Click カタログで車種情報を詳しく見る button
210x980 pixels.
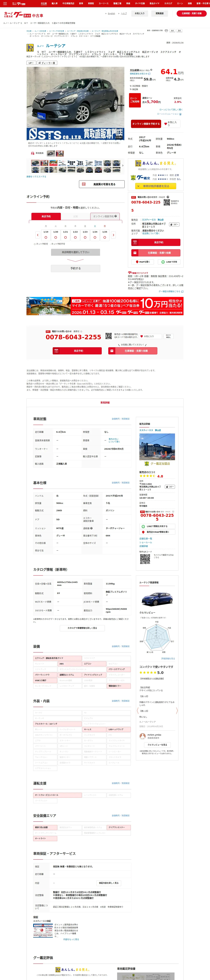click(82, 628)
